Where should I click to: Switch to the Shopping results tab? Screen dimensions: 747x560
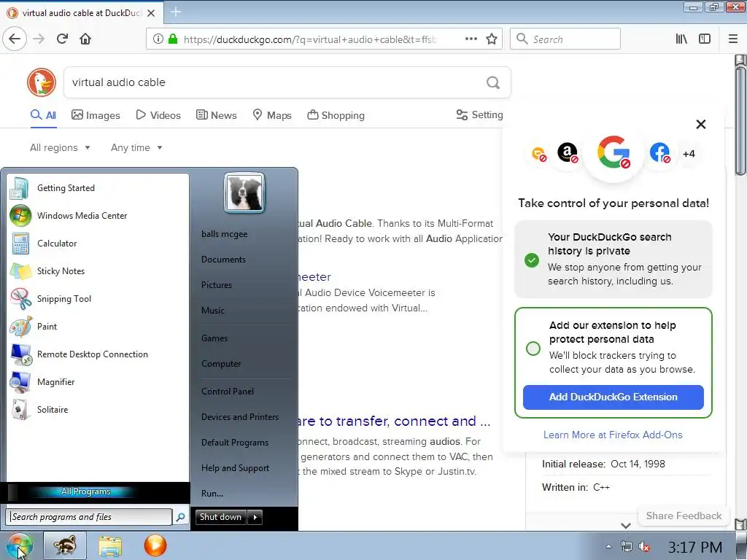tap(336, 115)
